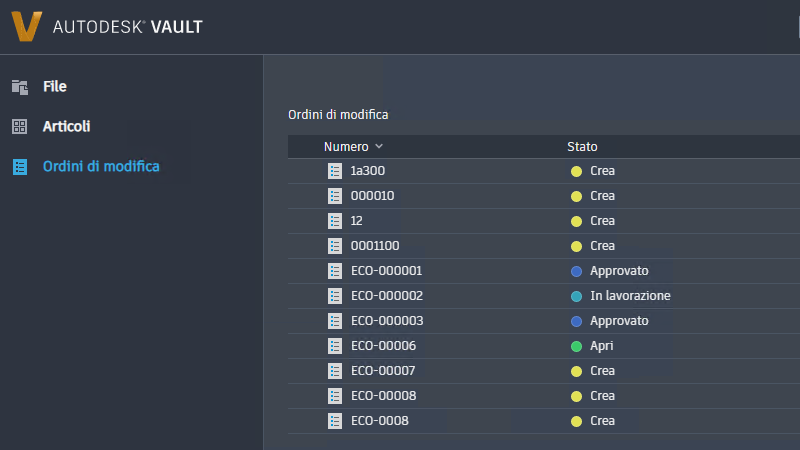Click the row icon for ECO-0008
Image resolution: width=800 pixels, height=450 pixels.
pyautogui.click(x=335, y=421)
